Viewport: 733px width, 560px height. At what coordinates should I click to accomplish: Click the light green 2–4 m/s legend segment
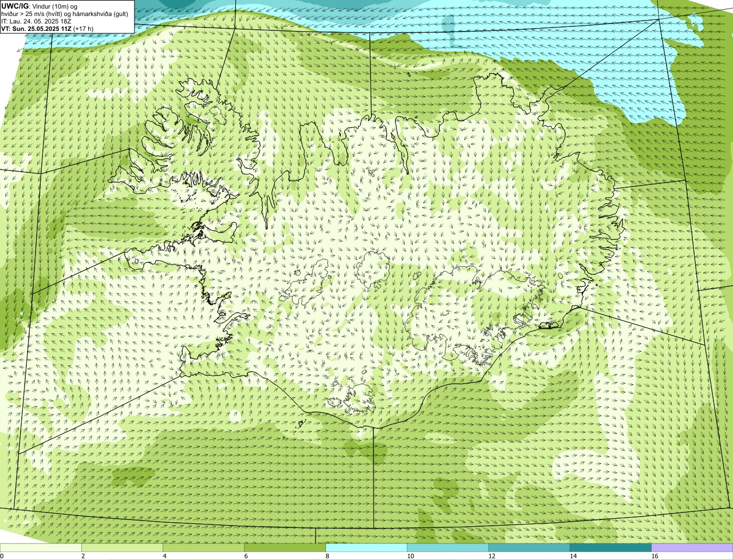pos(122,548)
